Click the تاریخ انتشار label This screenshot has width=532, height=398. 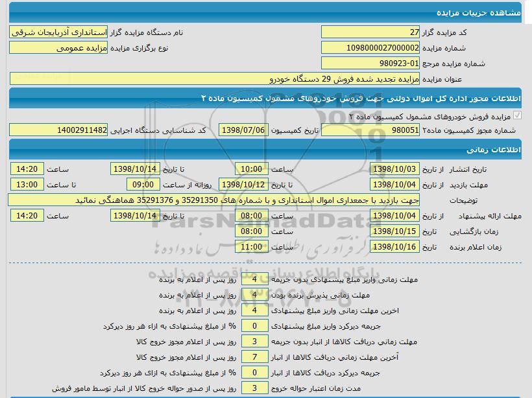pos(468,169)
